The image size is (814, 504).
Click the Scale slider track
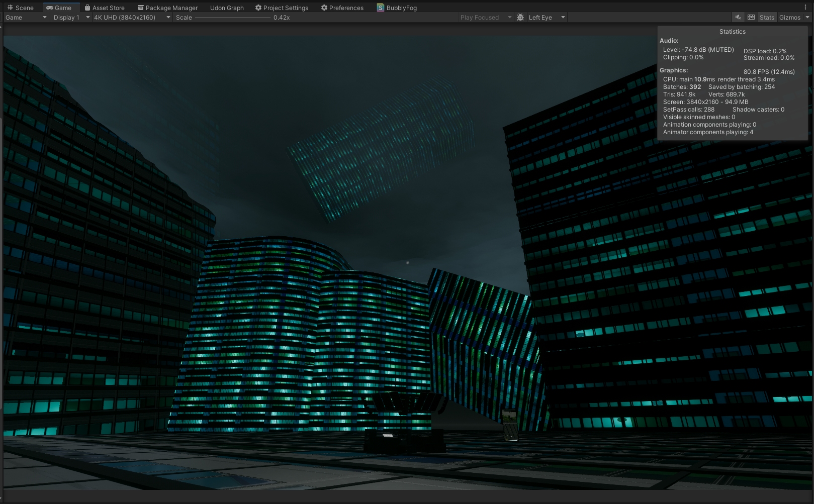(232, 18)
